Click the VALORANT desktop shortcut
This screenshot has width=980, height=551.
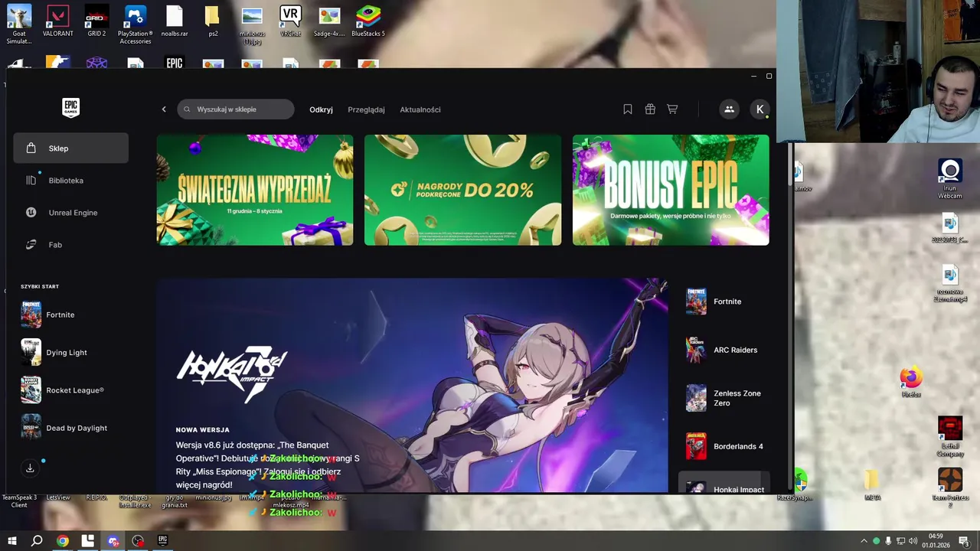point(58,21)
